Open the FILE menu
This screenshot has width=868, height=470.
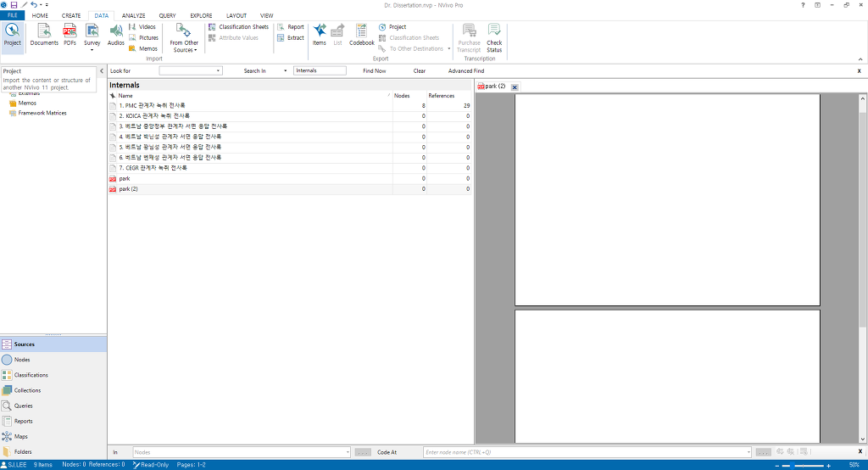point(12,15)
